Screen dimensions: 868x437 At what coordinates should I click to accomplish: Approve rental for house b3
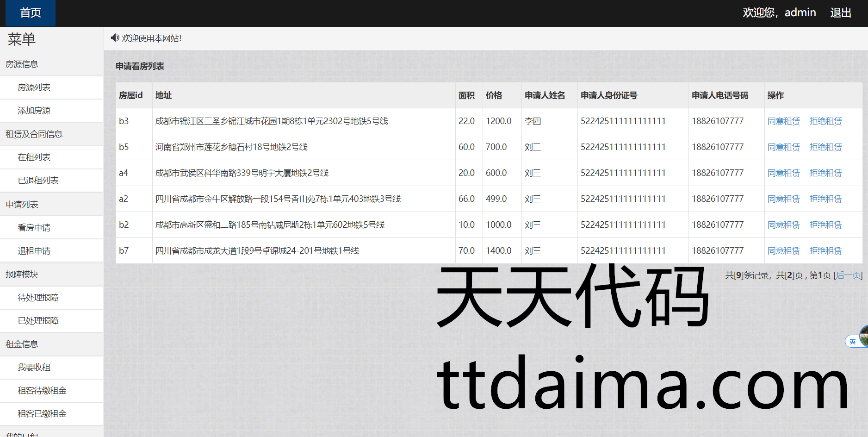coord(783,121)
